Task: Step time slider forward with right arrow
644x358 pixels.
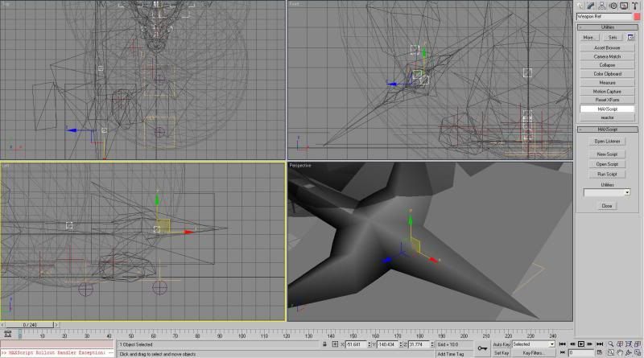Action: pyautogui.click(x=56, y=325)
